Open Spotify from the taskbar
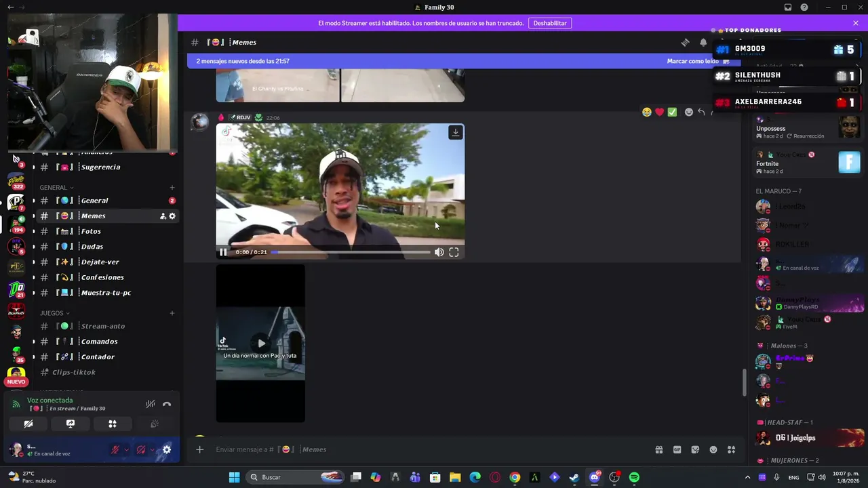868x488 pixels. click(x=634, y=477)
